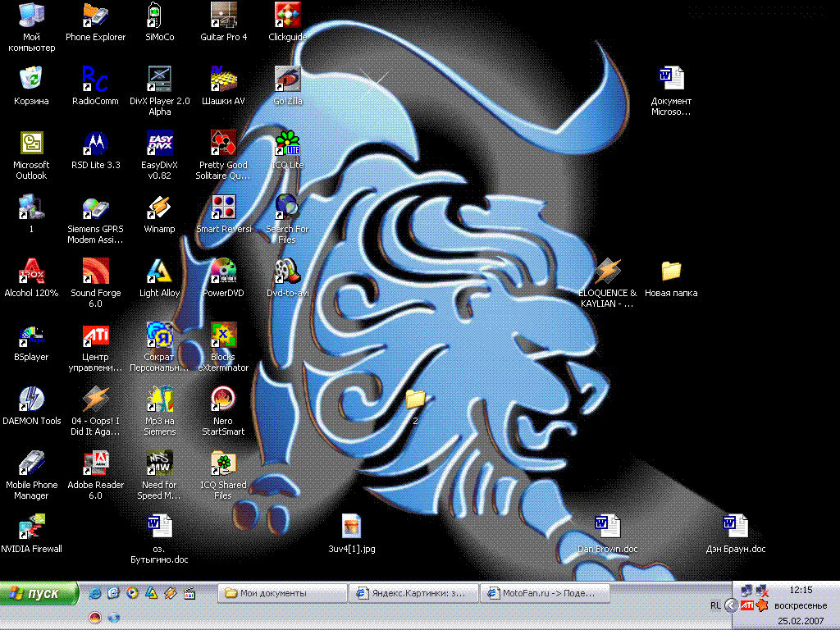Click the 3uv4[1].jpg image file
Image resolution: width=840 pixels, height=630 pixels.
[x=351, y=527]
